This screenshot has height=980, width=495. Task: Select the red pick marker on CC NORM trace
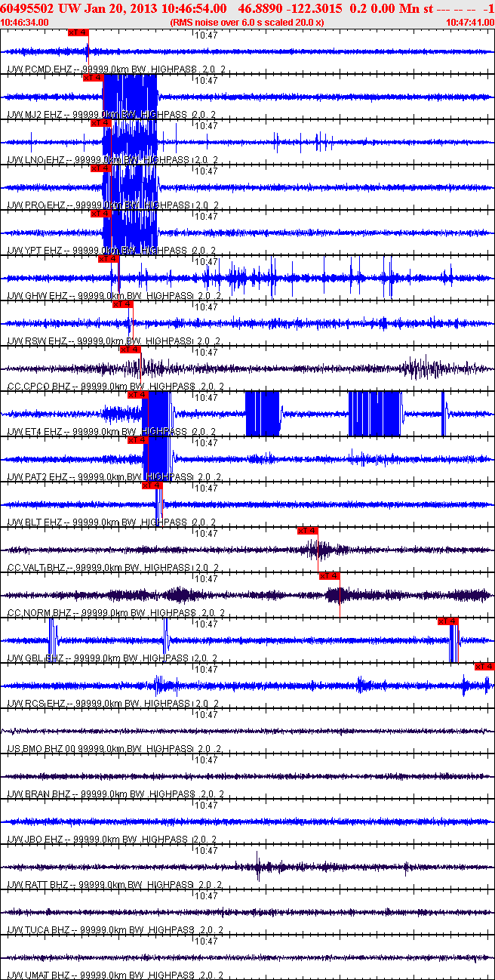[x=330, y=576]
